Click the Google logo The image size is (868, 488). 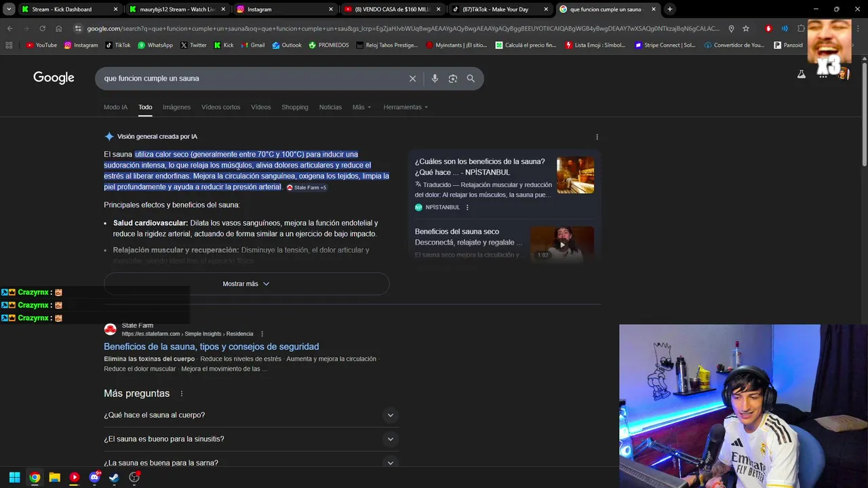coord(54,78)
